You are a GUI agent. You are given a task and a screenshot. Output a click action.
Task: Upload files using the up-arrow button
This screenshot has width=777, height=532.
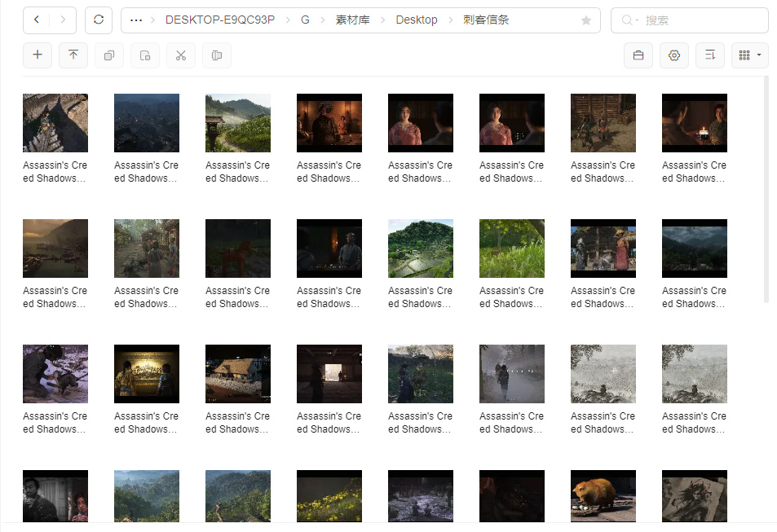coord(73,55)
